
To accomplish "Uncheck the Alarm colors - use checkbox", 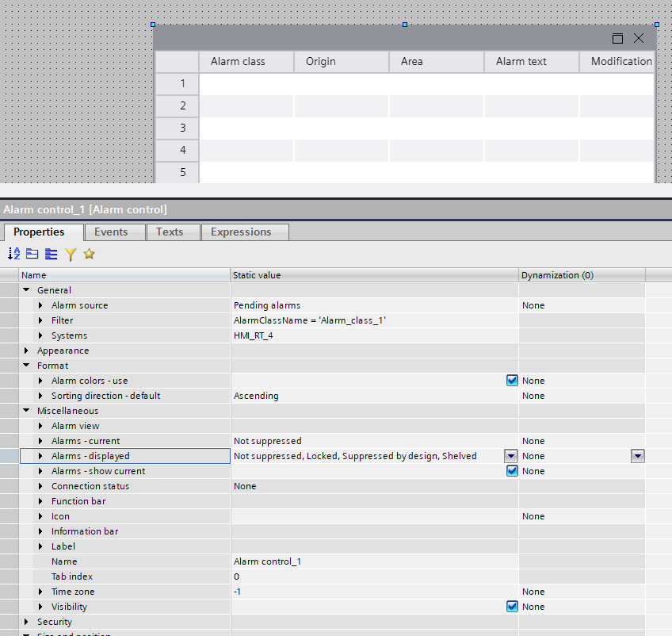I will 512,381.
